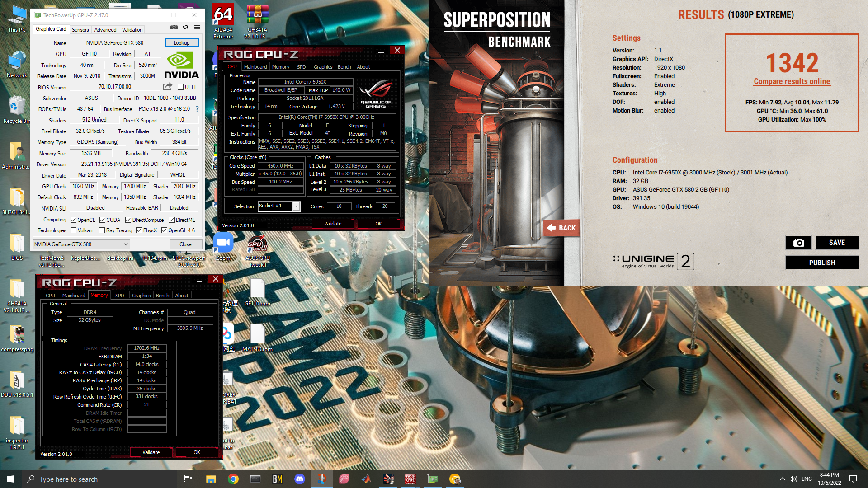
Task: Select the MAT580.rom file icon
Action: coord(257,338)
